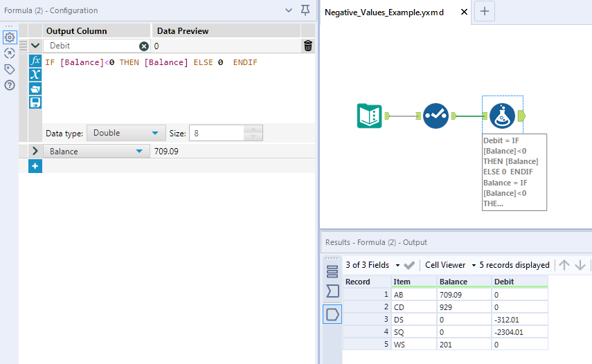Screen dimensions: 592x364
Task: Show the input anchor data icon in Results
Action: coord(332,291)
